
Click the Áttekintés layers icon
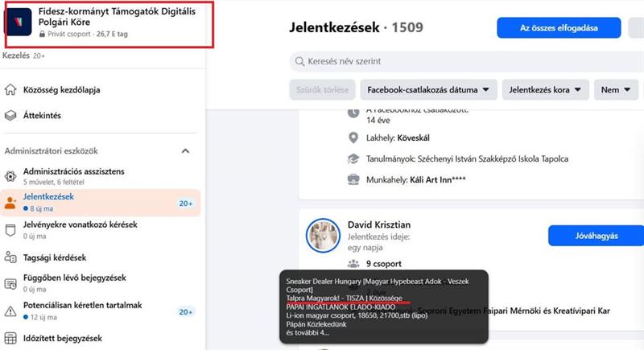pos(10,116)
